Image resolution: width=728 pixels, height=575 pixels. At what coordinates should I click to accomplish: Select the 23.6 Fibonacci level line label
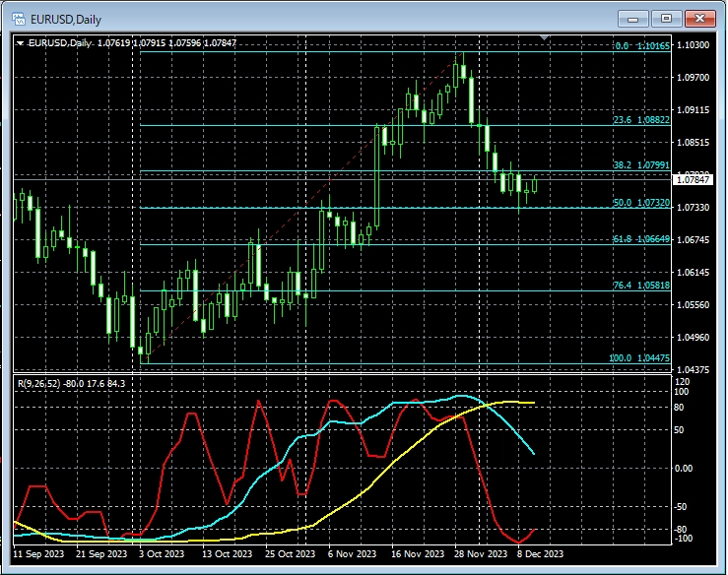(x=641, y=119)
